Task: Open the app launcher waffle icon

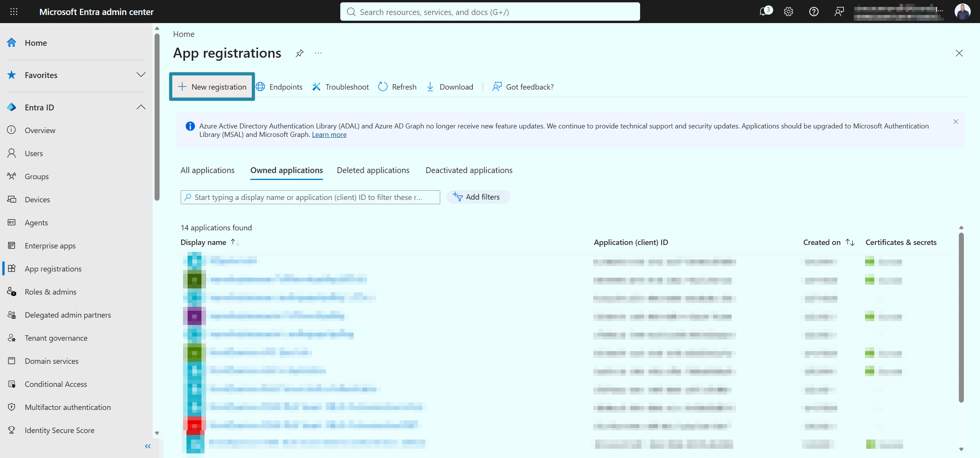Action: pyautogui.click(x=14, y=12)
